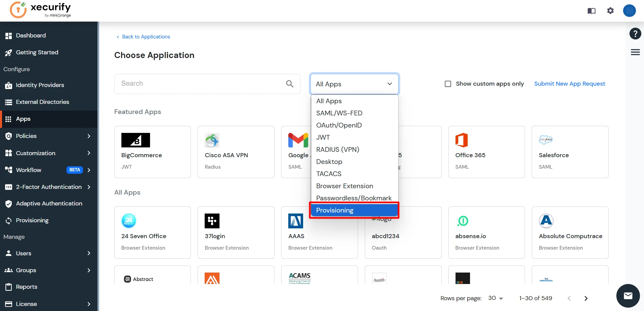Click the 37login app logo
Screen dimensions: 644x311
[x=212, y=221]
